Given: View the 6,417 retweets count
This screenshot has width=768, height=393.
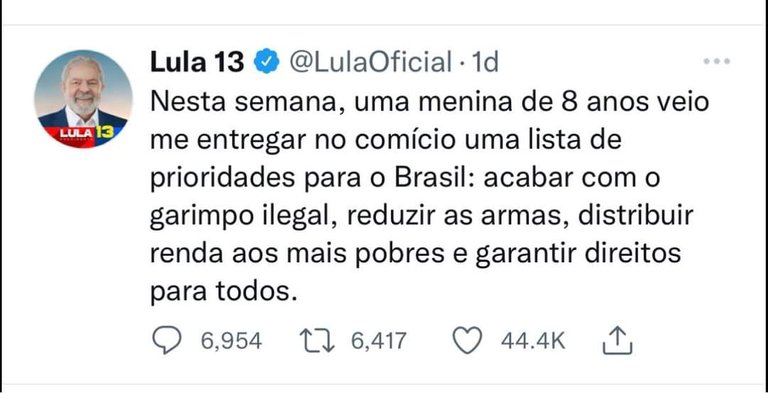Looking at the screenshot, I should click(379, 341).
